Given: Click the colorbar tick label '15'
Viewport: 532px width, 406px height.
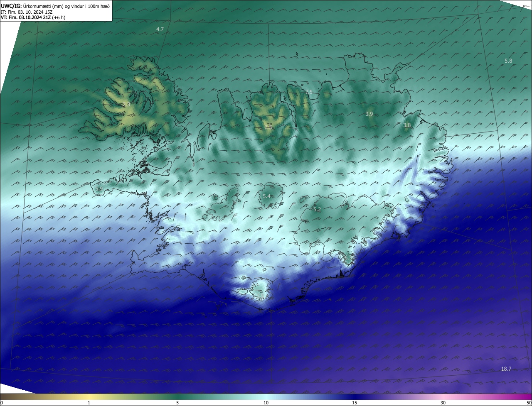Looking at the screenshot, I should coord(355,403).
